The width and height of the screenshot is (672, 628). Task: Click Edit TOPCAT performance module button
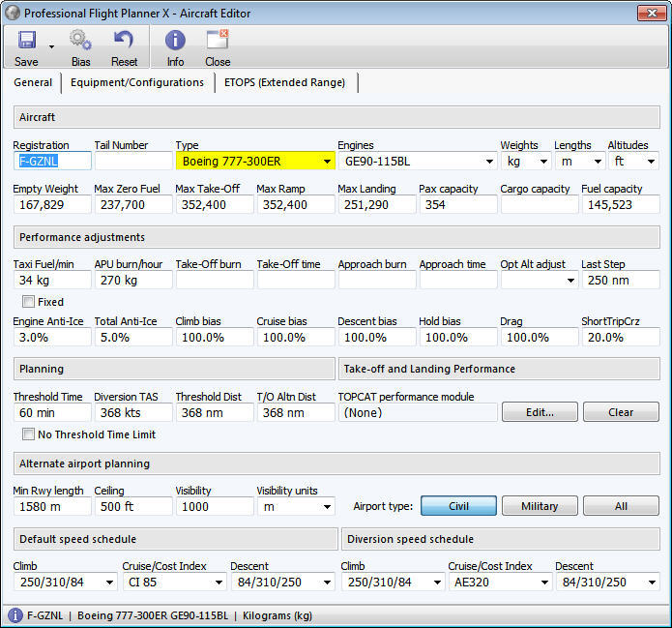(x=540, y=412)
